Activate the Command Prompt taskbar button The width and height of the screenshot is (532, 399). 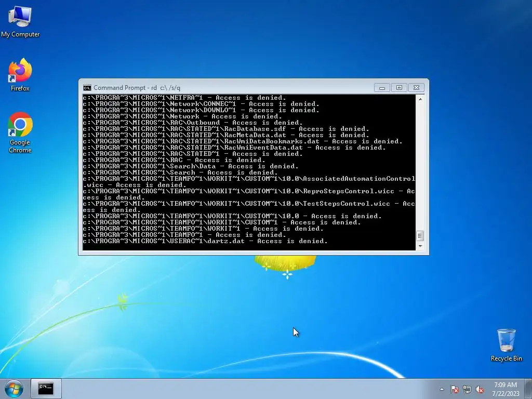46,389
